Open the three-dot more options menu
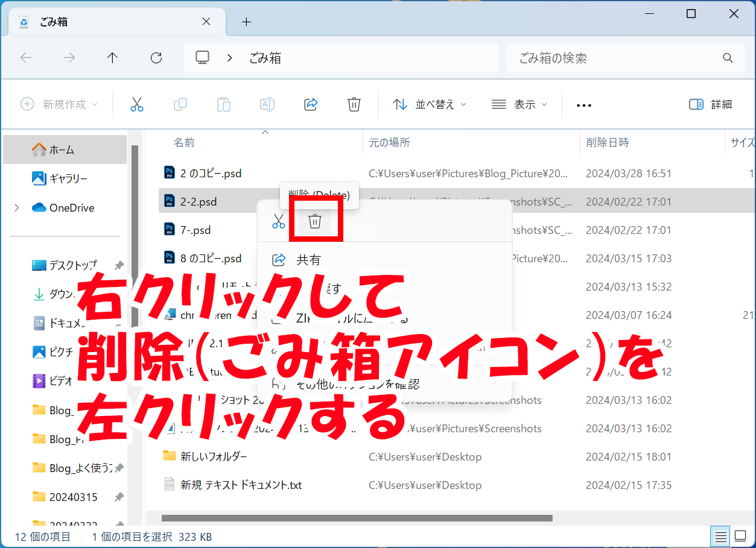 [x=583, y=105]
